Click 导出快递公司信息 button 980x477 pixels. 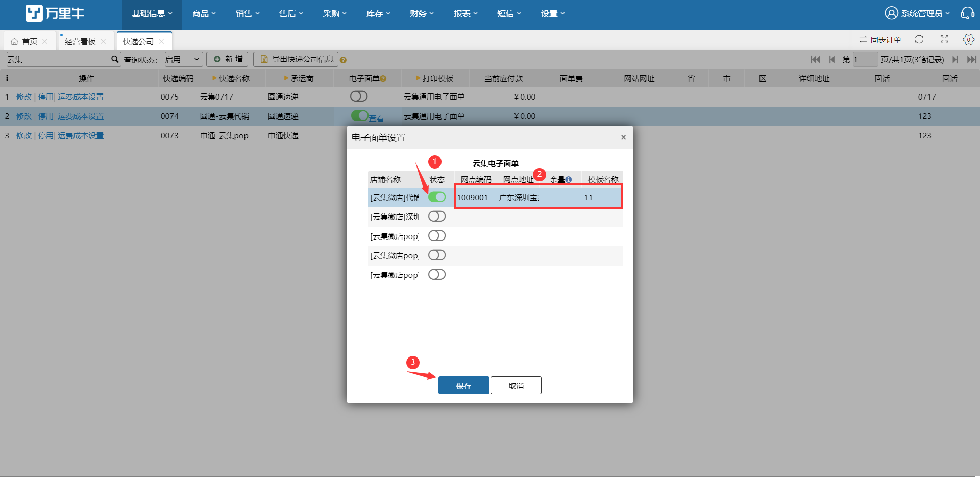click(x=296, y=59)
